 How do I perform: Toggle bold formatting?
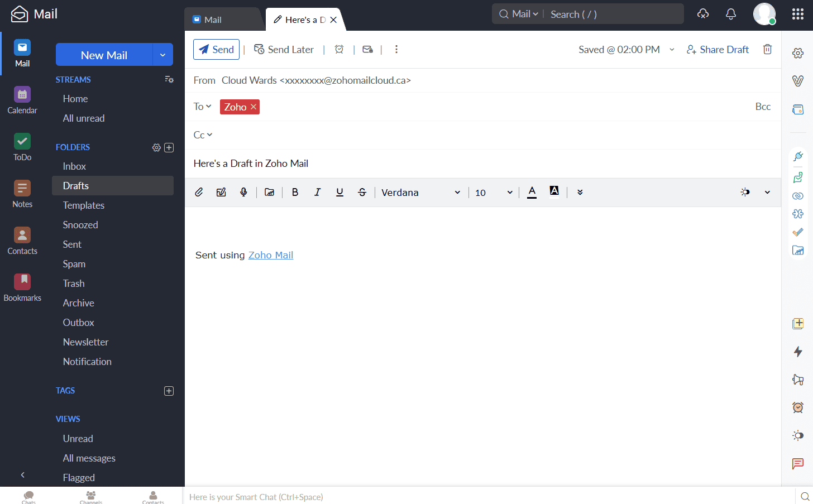point(295,192)
